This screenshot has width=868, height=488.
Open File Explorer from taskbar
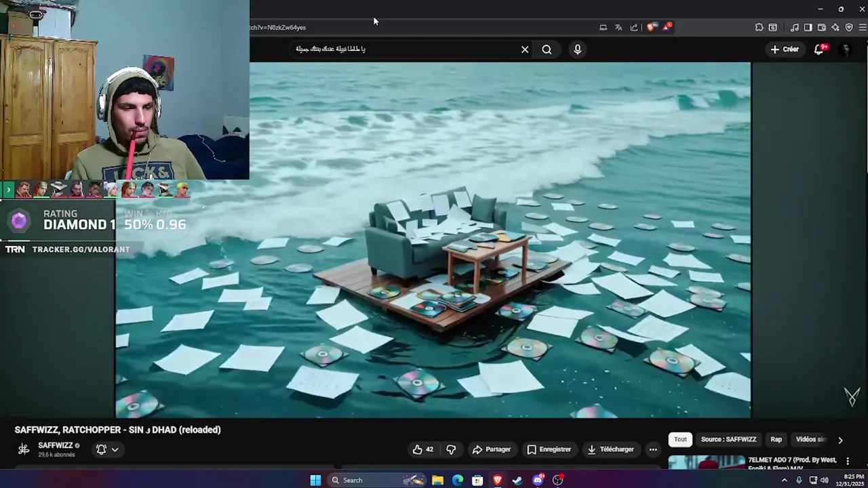pos(438,480)
